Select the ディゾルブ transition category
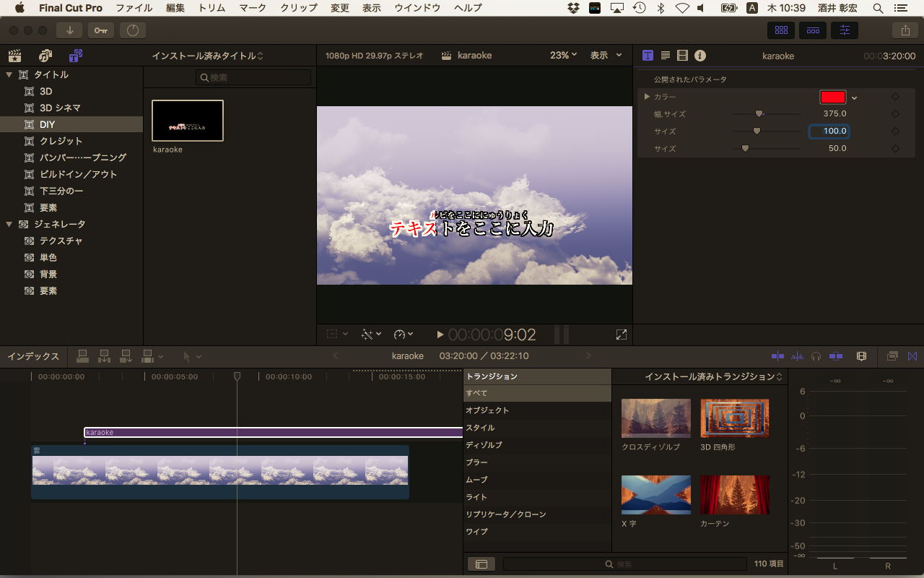 pos(484,445)
